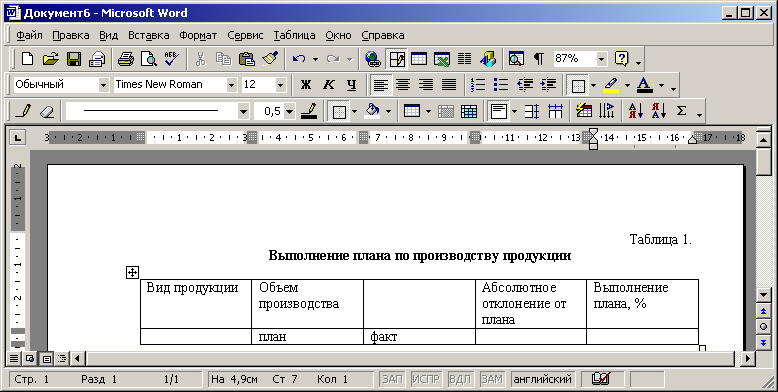Click английский language indicator
This screenshot has width=778, height=392.
pyautogui.click(x=542, y=380)
